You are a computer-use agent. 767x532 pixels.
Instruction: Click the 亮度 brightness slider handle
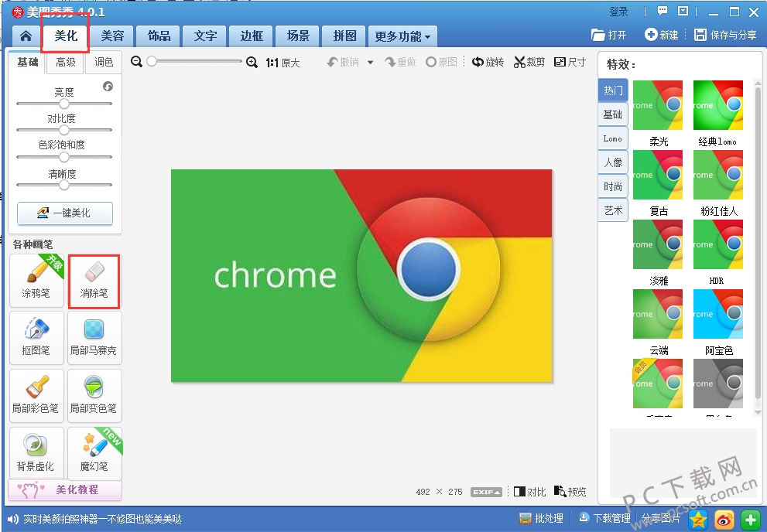pos(64,104)
